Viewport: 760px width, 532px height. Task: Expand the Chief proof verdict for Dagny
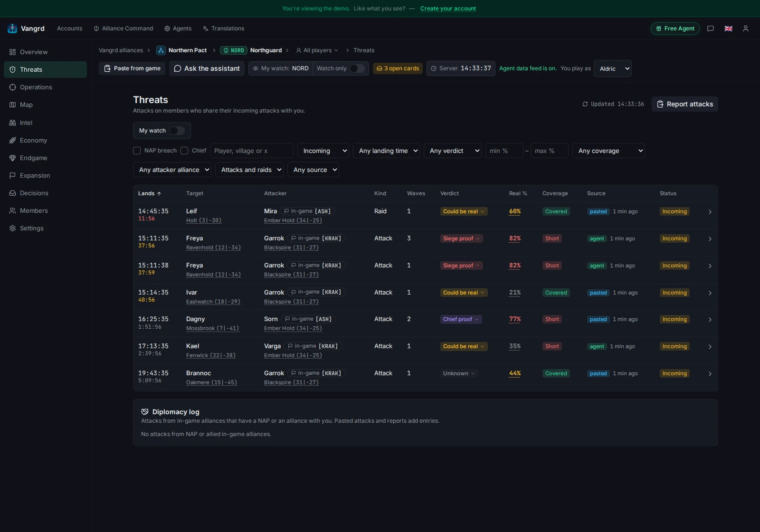[461, 319]
